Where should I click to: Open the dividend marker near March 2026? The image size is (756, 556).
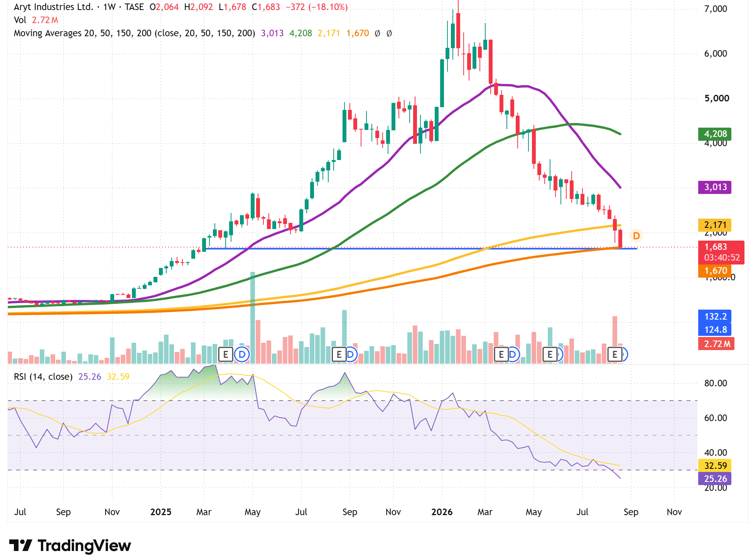514,354
